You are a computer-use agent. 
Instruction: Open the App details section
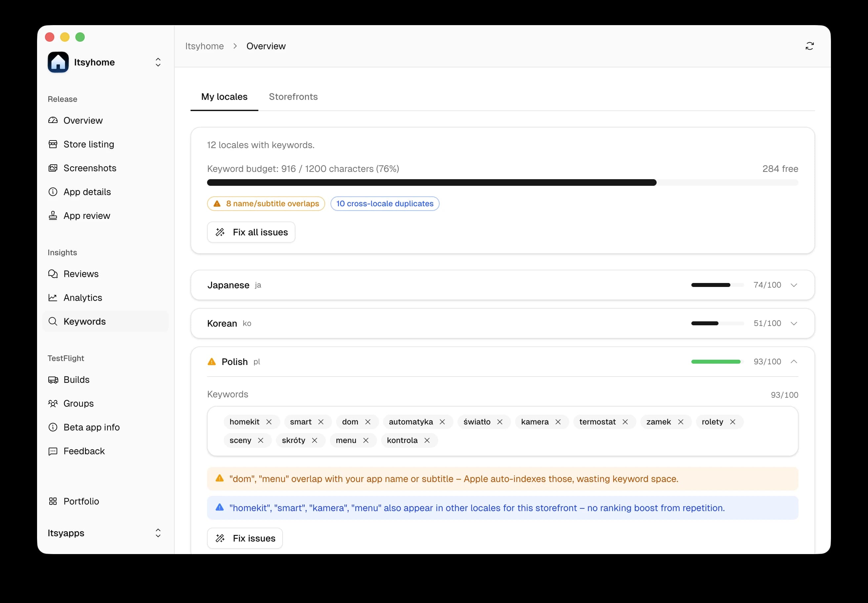pos(87,191)
